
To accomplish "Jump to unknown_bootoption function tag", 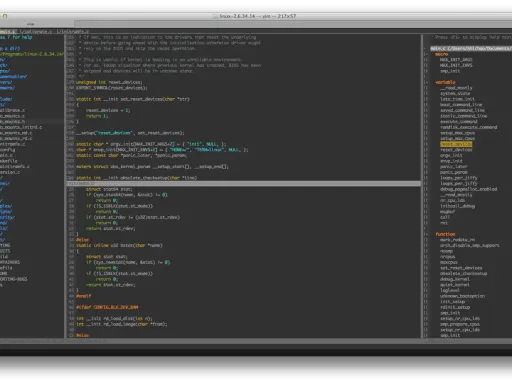I will click(462, 296).
